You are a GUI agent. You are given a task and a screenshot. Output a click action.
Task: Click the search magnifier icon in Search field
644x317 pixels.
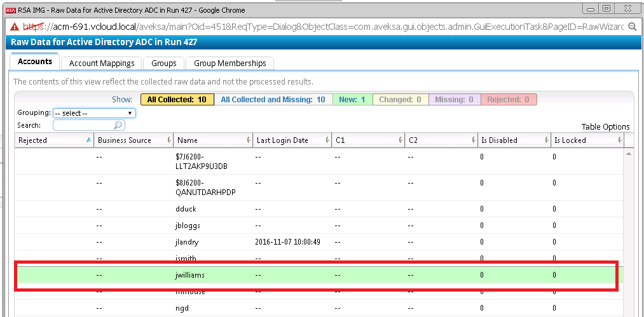pos(119,126)
